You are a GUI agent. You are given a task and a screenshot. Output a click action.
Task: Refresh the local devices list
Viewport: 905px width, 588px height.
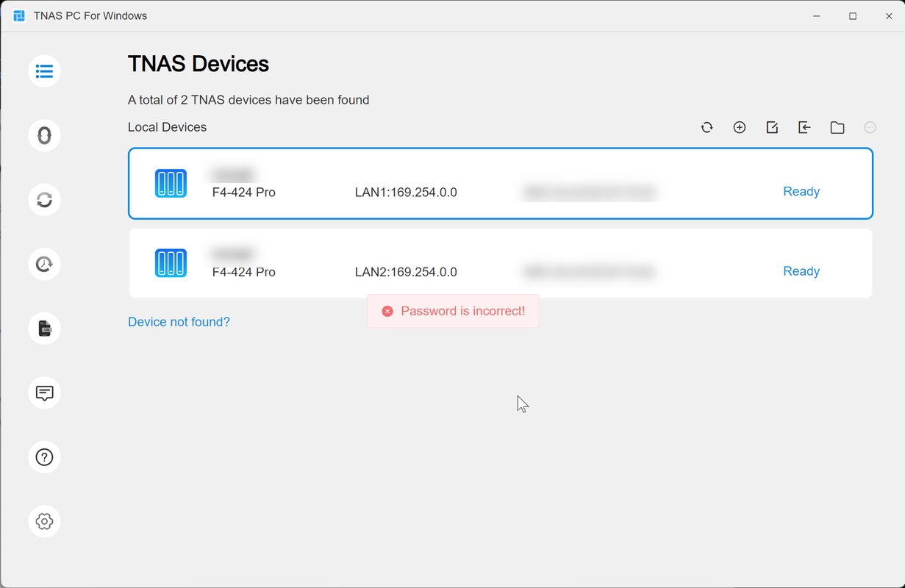pyautogui.click(x=707, y=127)
